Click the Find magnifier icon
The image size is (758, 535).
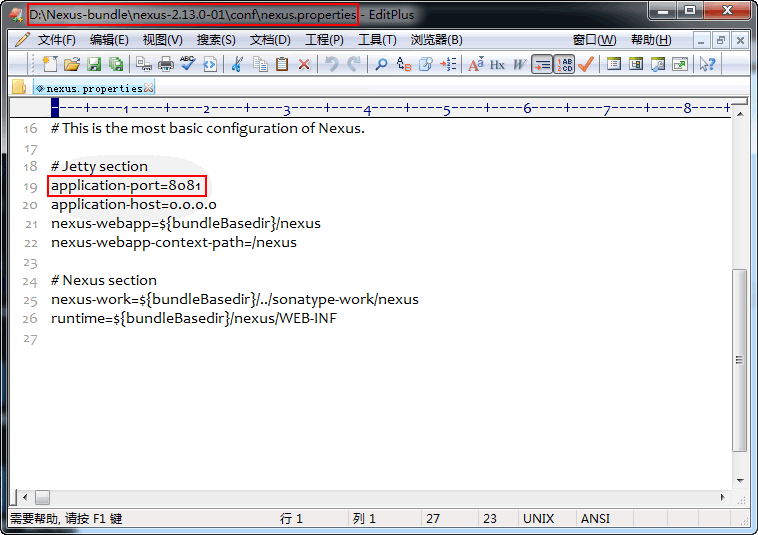tap(381, 64)
